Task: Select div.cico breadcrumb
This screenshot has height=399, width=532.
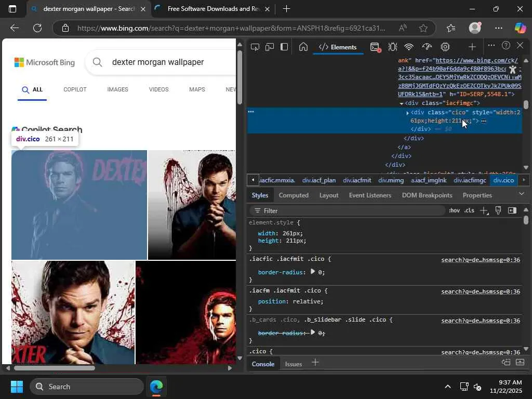Action: (503, 180)
